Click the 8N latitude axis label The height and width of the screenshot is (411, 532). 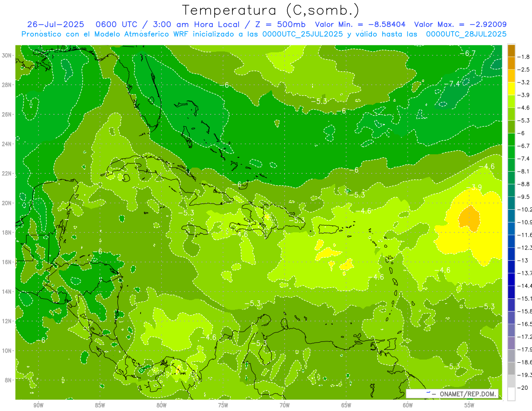(x=9, y=380)
